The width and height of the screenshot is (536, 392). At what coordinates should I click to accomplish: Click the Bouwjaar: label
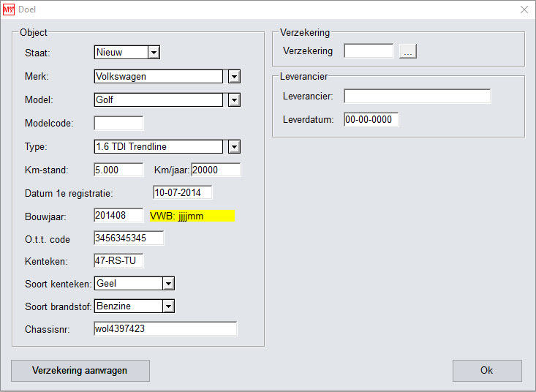pos(45,216)
